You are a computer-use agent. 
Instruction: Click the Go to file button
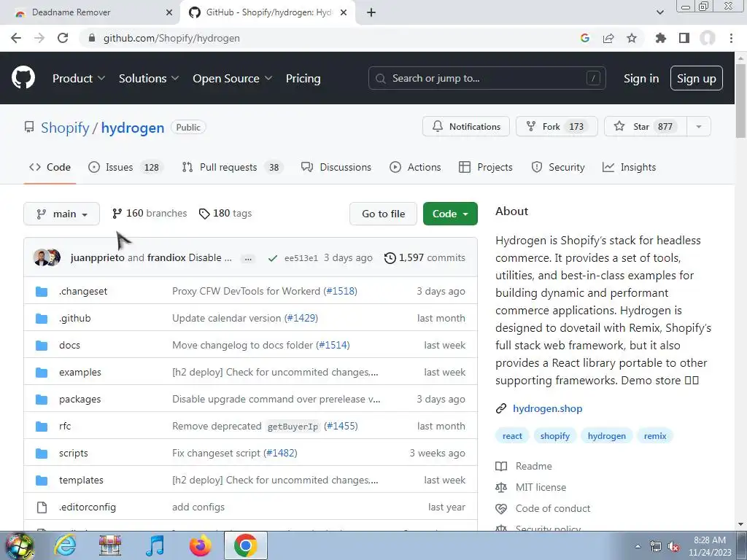click(x=383, y=214)
